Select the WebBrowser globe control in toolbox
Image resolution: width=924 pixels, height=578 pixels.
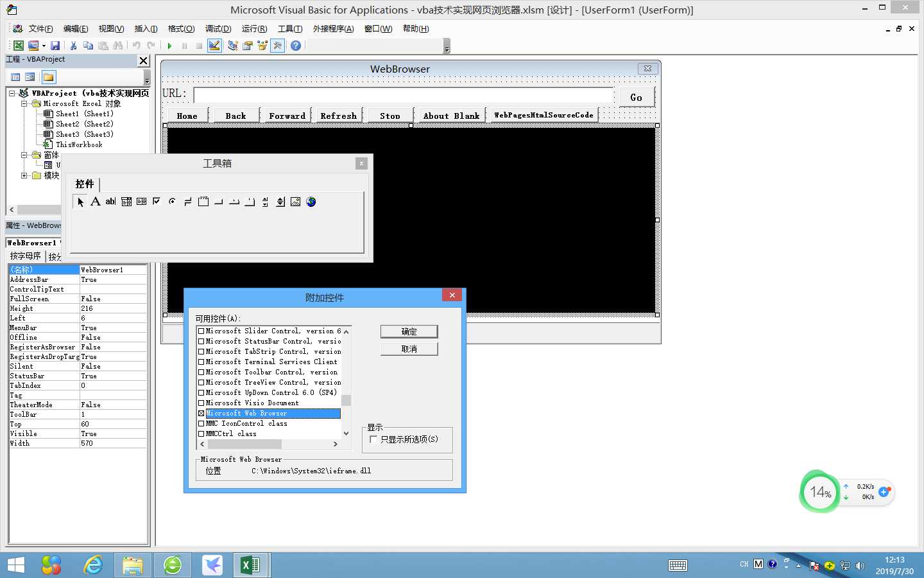[311, 202]
